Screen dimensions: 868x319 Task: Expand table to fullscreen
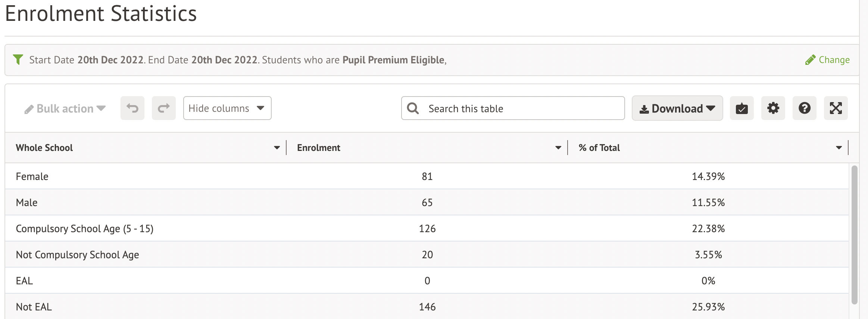point(836,108)
